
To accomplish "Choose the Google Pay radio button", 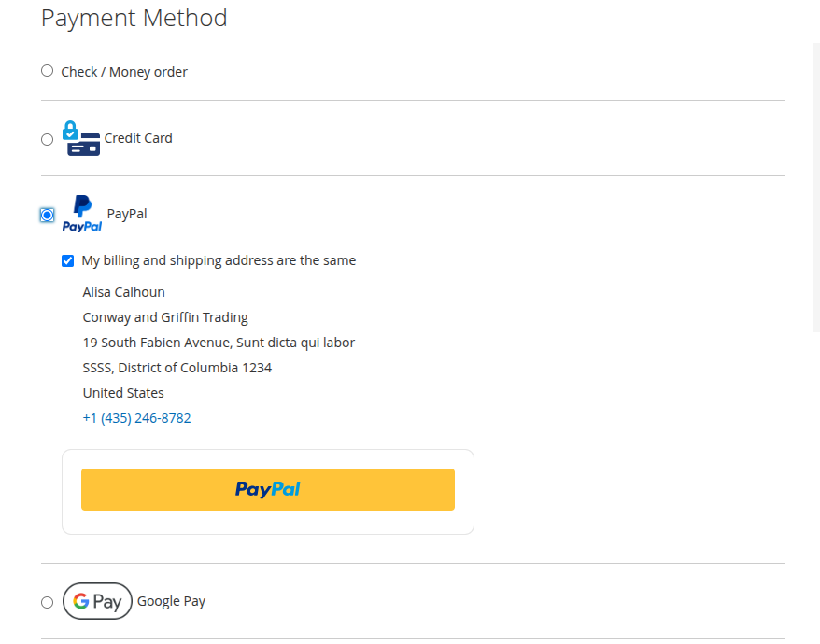I will pos(48,602).
